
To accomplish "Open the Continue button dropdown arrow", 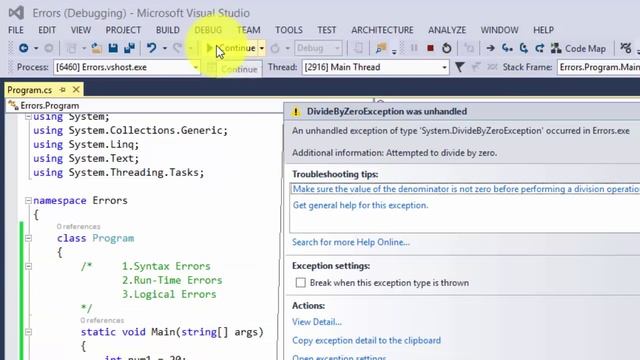I will pos(262,48).
